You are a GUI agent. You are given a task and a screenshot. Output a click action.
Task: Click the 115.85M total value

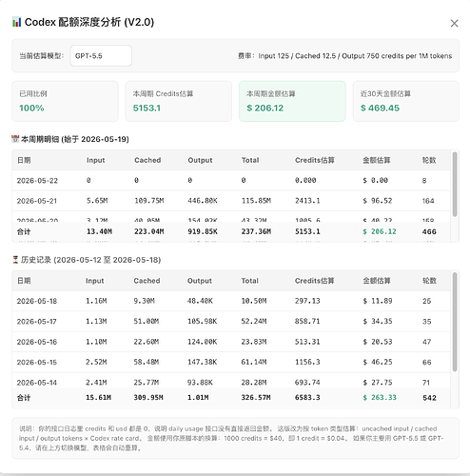[x=256, y=201]
